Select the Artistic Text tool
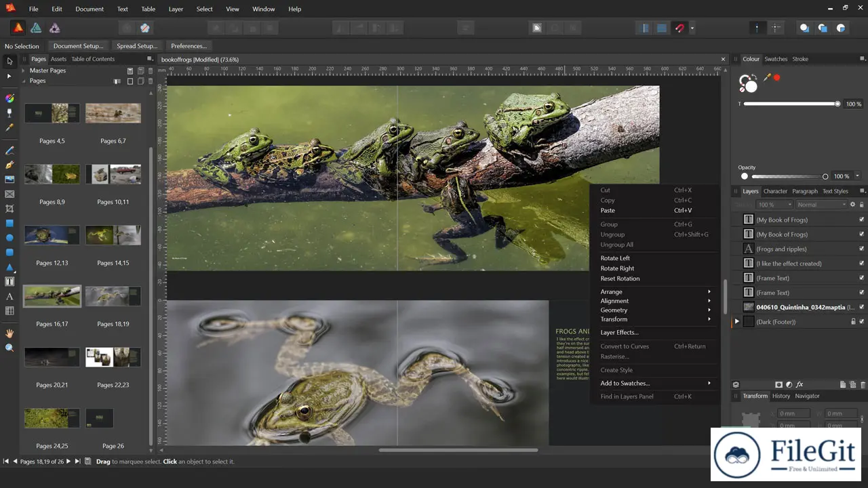Viewport: 868px width, 488px height. point(9,296)
